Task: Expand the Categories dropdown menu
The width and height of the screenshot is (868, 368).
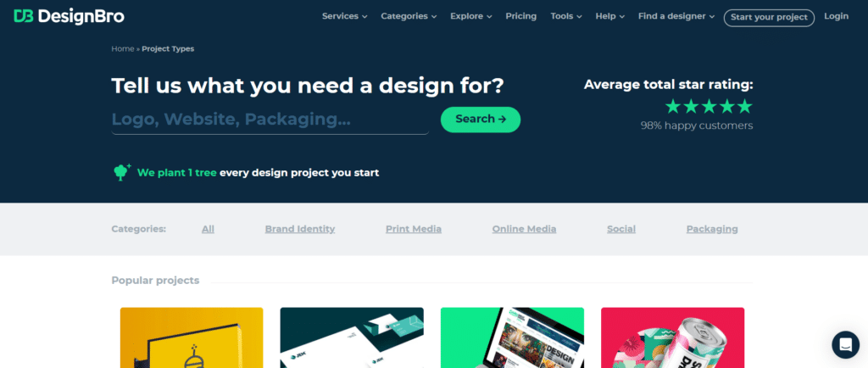Action: 409,17
